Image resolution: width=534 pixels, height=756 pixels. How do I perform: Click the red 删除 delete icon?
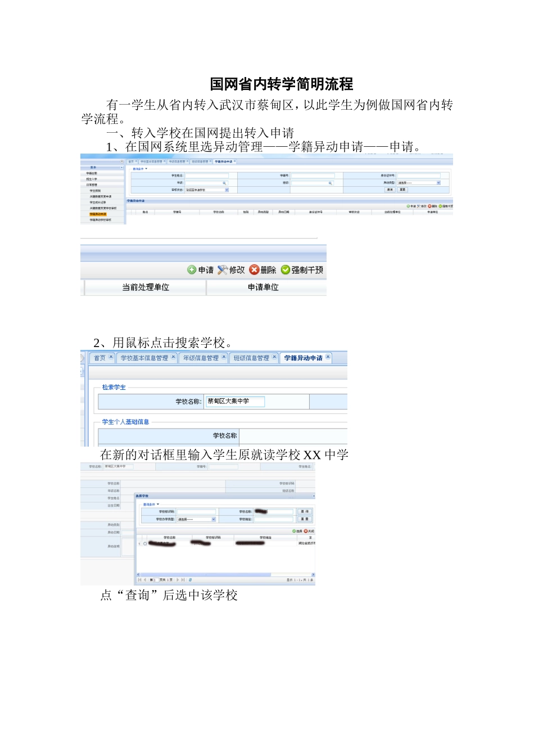254,270
